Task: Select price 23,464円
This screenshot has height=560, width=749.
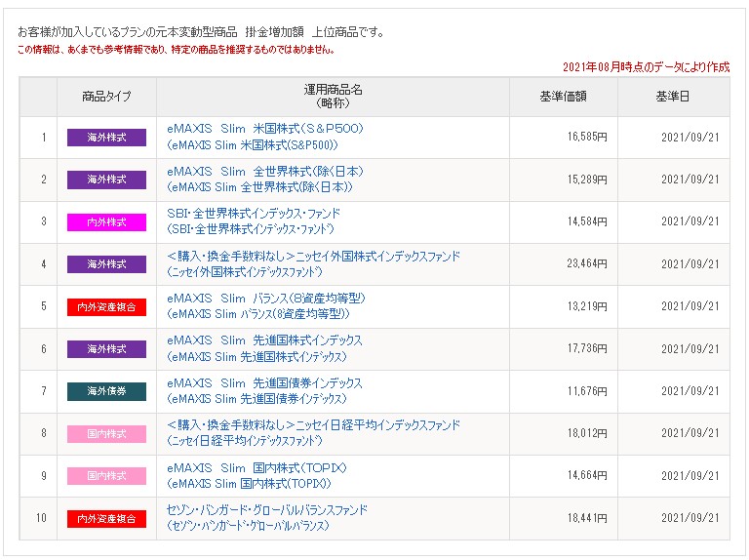Action: coord(587,263)
